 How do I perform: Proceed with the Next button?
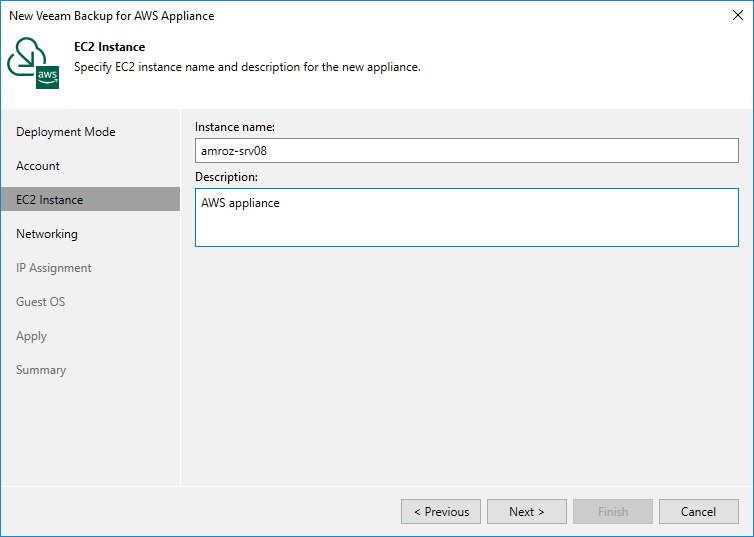pyautogui.click(x=526, y=512)
